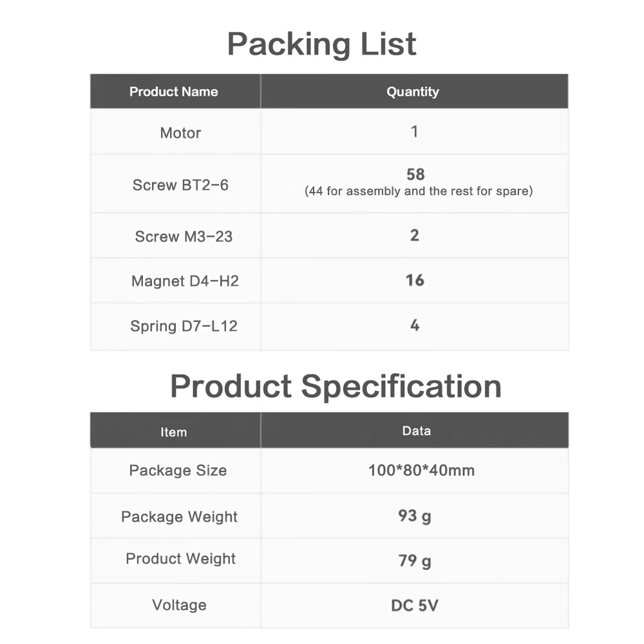Click the Magnet D4-H2 product name
The height and width of the screenshot is (644, 644).
pyautogui.click(x=185, y=281)
